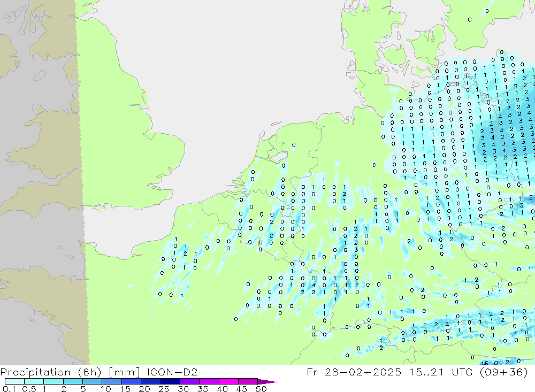The width and height of the screenshot is (535, 392).
Task: Click the legend value '50'
Action: pyautogui.click(x=261, y=389)
